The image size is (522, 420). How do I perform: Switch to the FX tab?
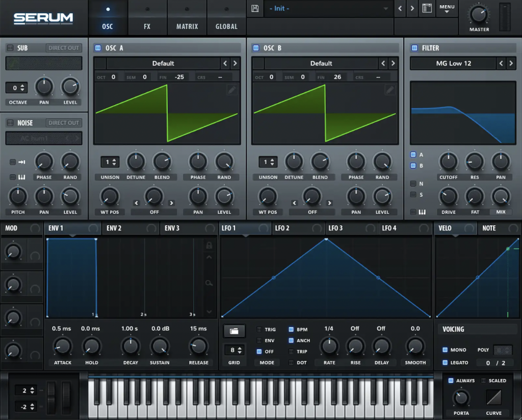[x=147, y=17]
